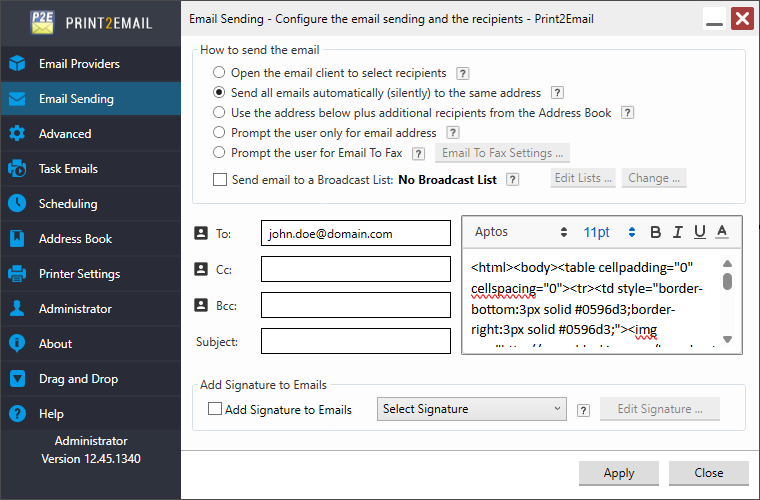Check Add Signature to Emails box
This screenshot has width=760, height=500.
point(214,409)
